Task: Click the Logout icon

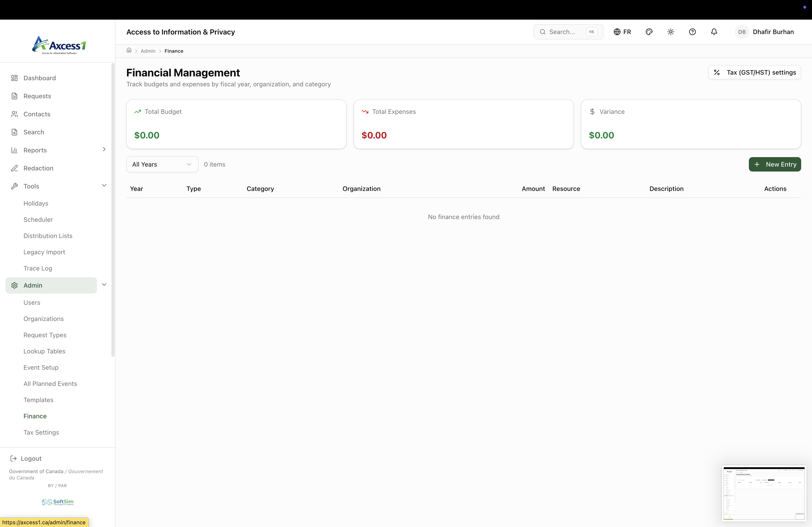Action: pyautogui.click(x=14, y=458)
